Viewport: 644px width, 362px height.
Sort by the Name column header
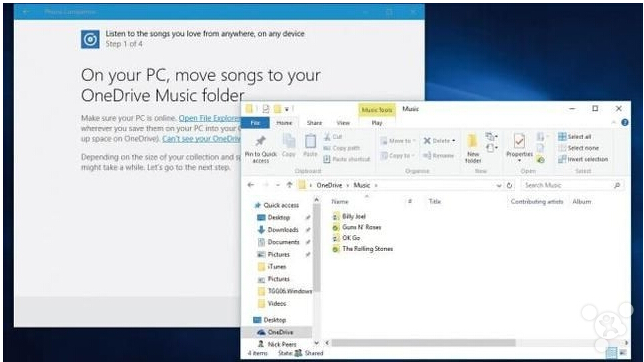(x=340, y=201)
